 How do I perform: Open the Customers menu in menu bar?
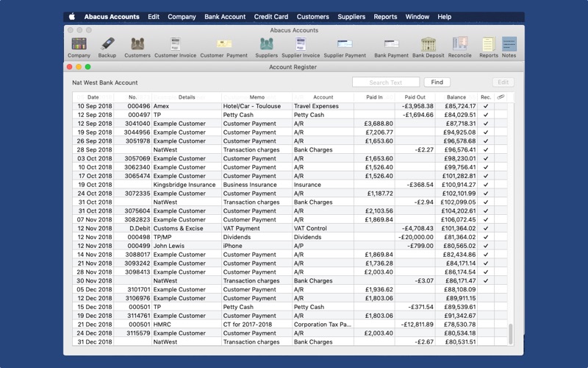click(313, 17)
